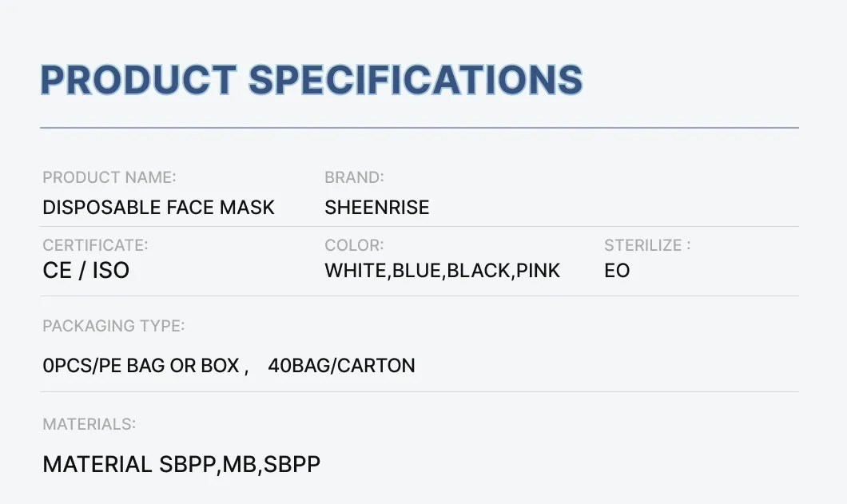847x504 pixels.
Task: Click the word PINK in colors
Action: click(x=539, y=271)
